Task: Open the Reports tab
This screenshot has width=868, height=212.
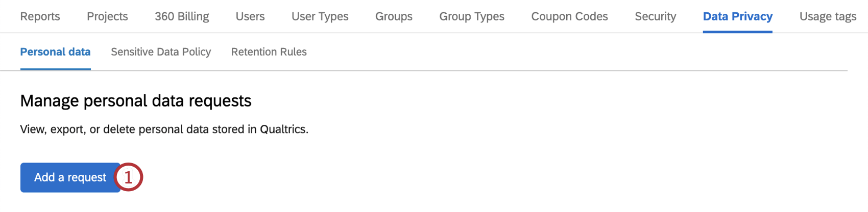Action: point(40,16)
